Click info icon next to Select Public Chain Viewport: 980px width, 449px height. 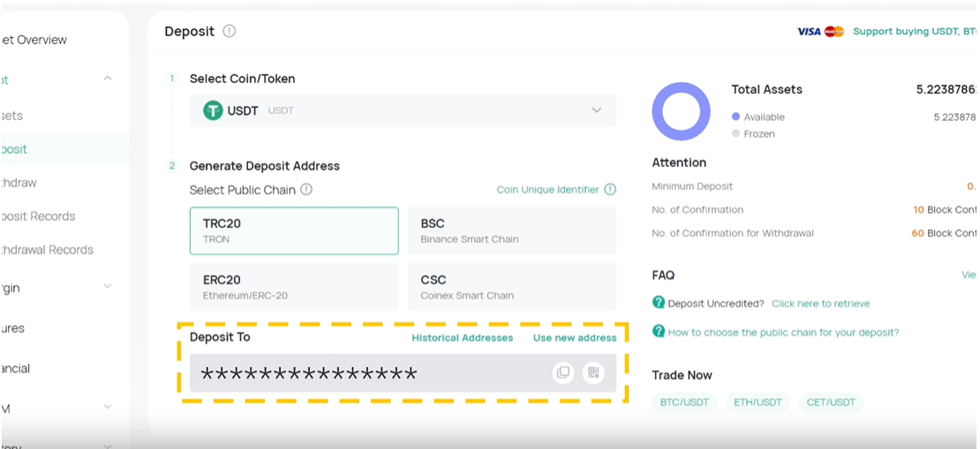(306, 189)
